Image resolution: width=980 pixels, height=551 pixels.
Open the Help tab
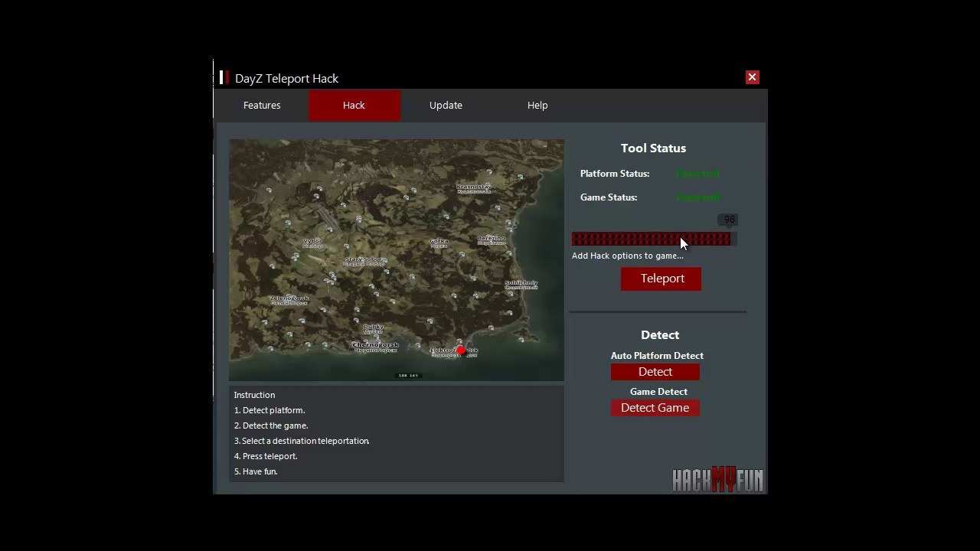pyautogui.click(x=537, y=106)
